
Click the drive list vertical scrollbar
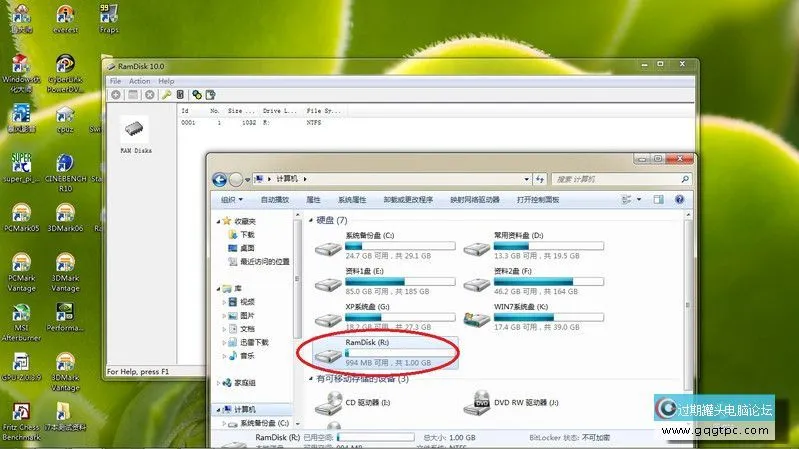point(688,305)
